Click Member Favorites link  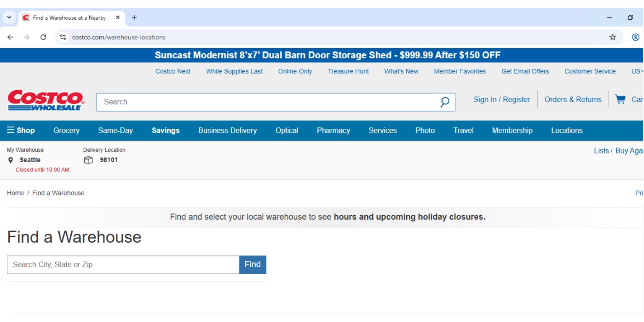(x=460, y=71)
